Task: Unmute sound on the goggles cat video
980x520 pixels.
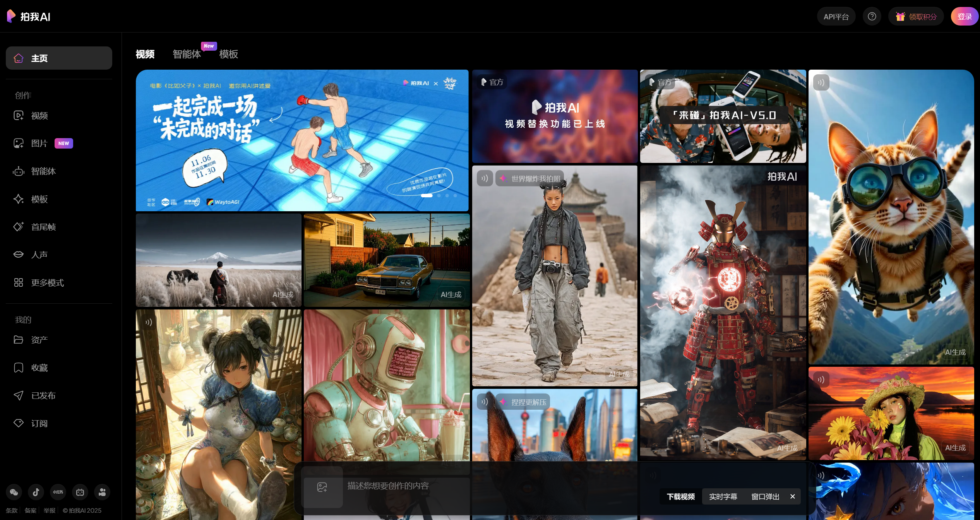Action: point(821,82)
